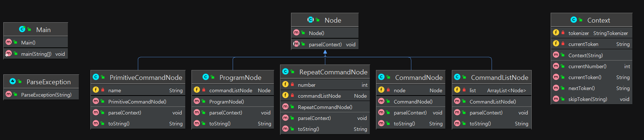This screenshot has height=140, width=644.
Task: Select the ParseException class header
Action: click(x=41, y=82)
